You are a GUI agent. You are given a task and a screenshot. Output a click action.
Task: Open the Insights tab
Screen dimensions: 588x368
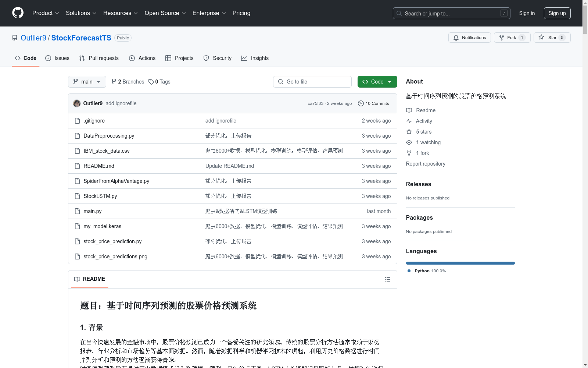pos(255,58)
